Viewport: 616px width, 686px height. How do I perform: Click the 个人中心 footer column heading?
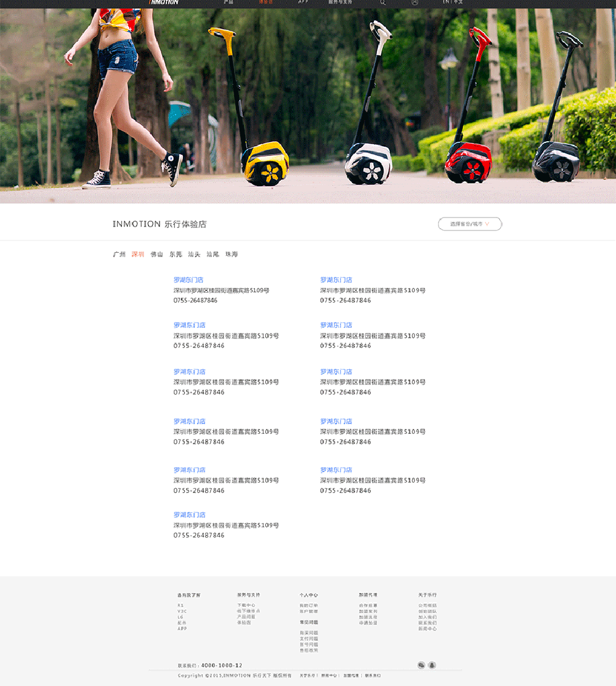pyautogui.click(x=309, y=595)
